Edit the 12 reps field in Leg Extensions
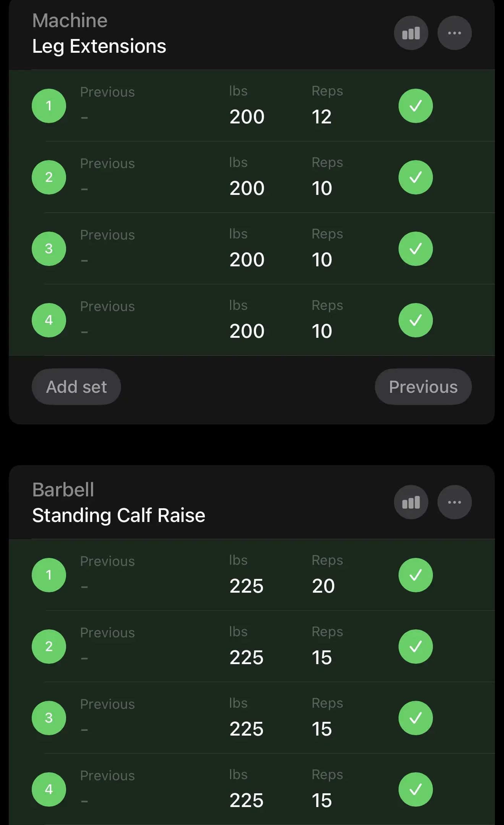 pyautogui.click(x=322, y=117)
